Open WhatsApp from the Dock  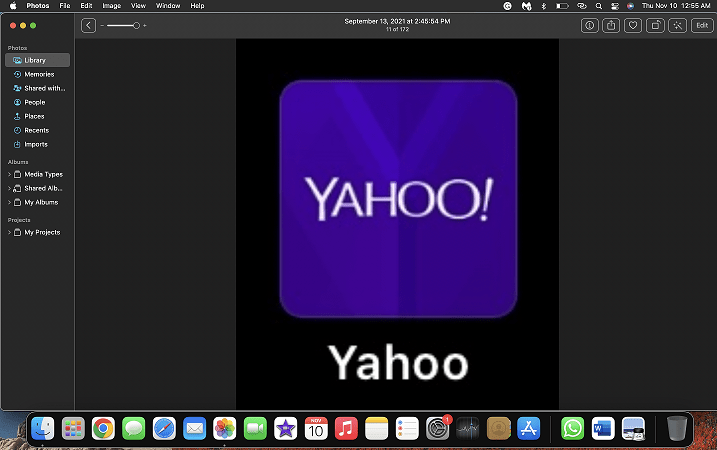point(572,429)
